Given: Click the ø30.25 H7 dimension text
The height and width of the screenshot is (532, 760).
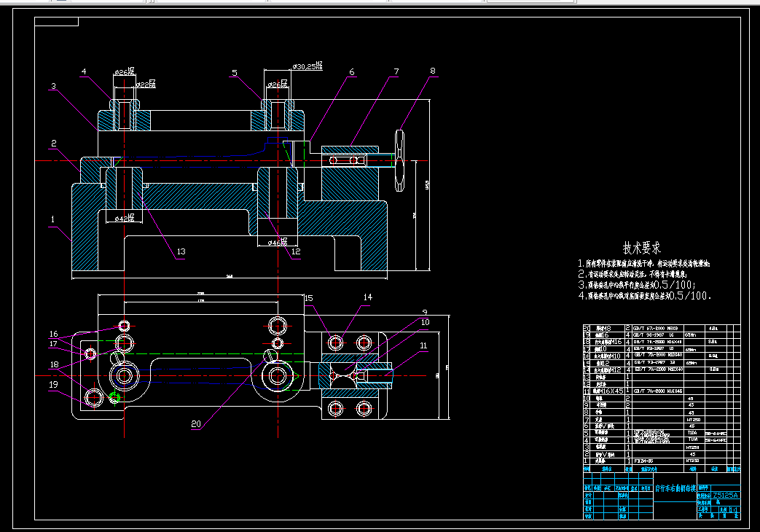Looking at the screenshot, I should click(307, 66).
